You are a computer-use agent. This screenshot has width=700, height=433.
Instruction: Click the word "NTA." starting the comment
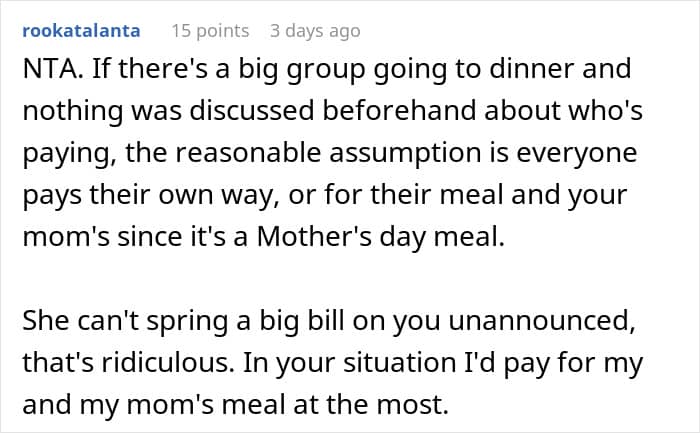[53, 69]
